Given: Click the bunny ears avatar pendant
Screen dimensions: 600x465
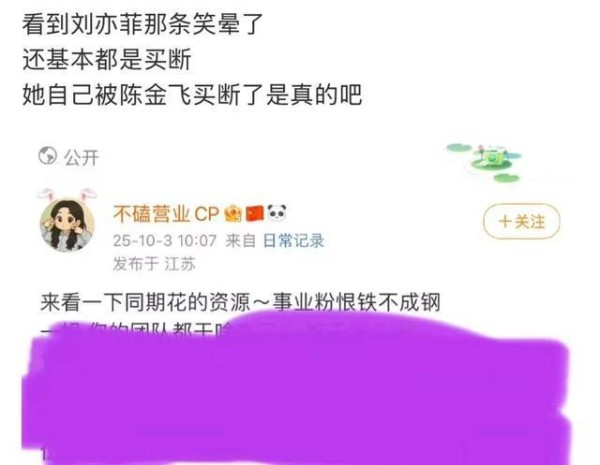Looking at the screenshot, I should click(x=67, y=195).
